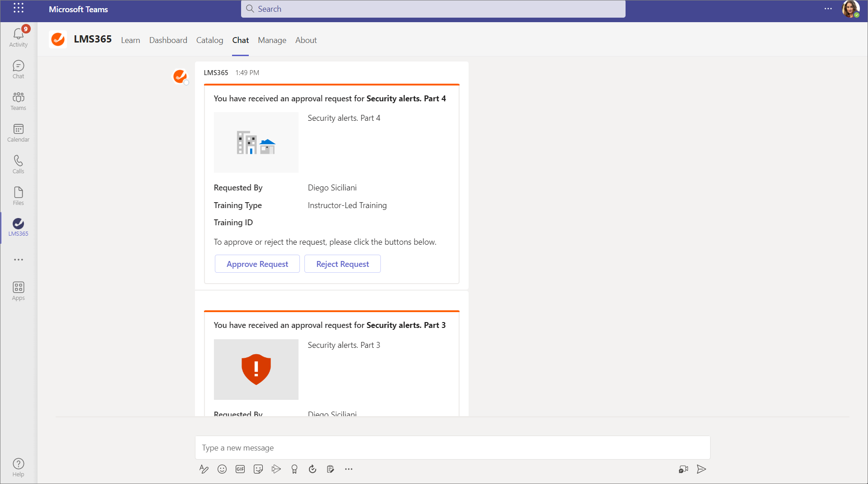The width and height of the screenshot is (868, 484).
Task: Click the Security alerts Part 3 thumbnail
Action: tap(256, 369)
